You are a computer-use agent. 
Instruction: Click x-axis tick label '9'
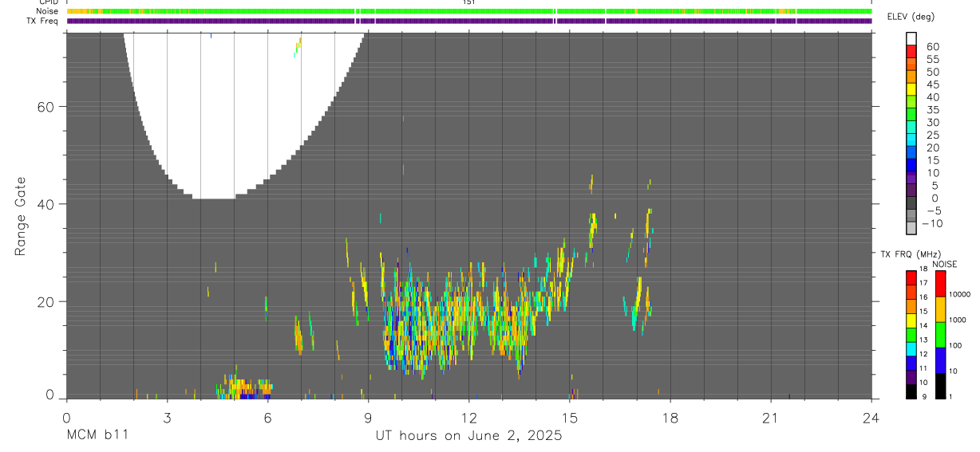[368, 419]
